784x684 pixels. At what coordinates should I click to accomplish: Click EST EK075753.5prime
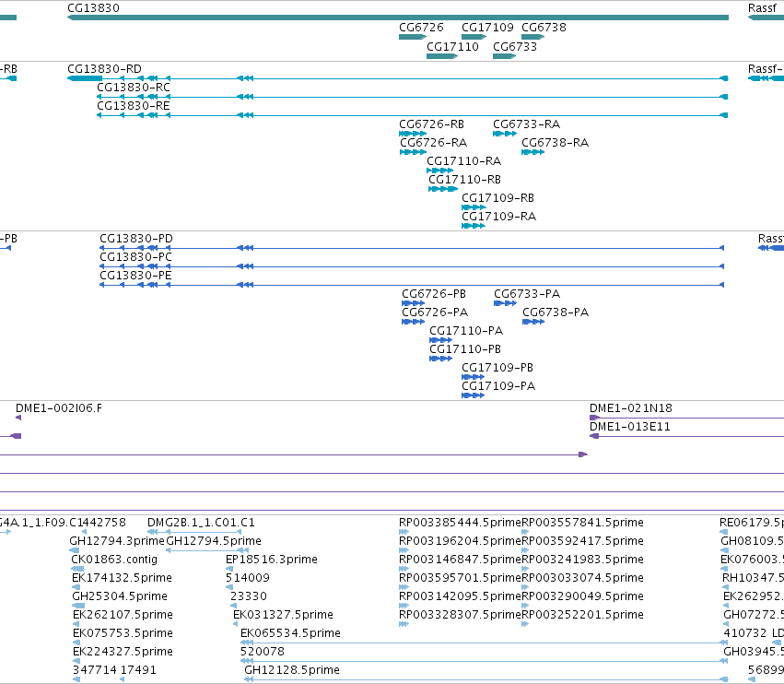[76, 643]
